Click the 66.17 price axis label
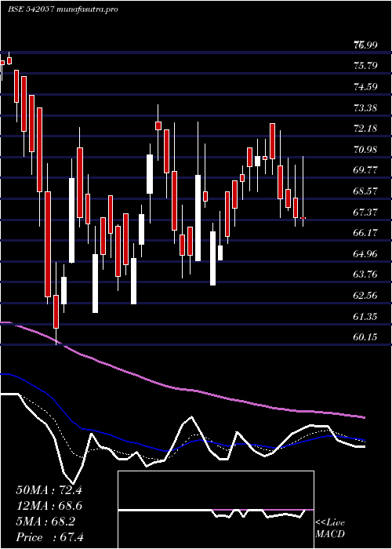 (365, 232)
